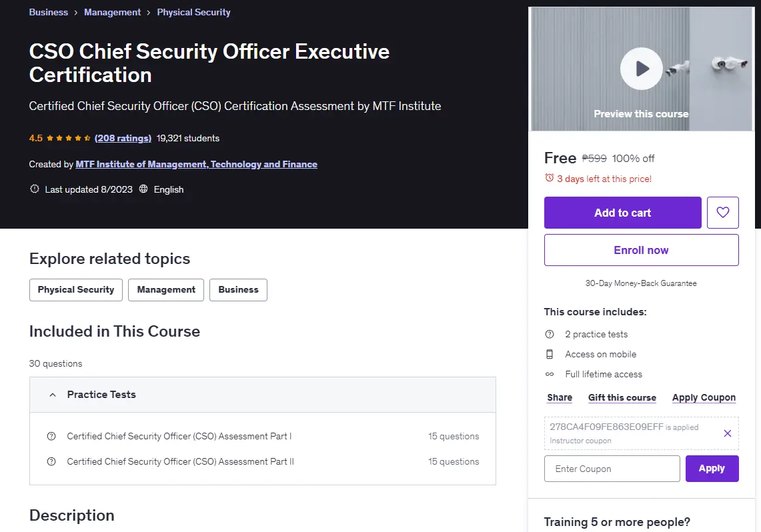761x532 pixels.
Task: Click the 100% off discount text
Action: [633, 159]
